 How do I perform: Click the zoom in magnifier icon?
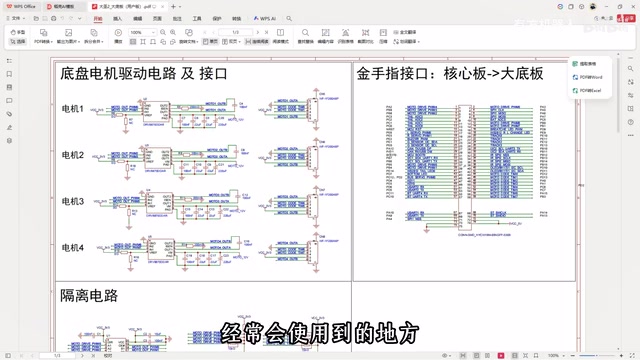[x=173, y=32]
